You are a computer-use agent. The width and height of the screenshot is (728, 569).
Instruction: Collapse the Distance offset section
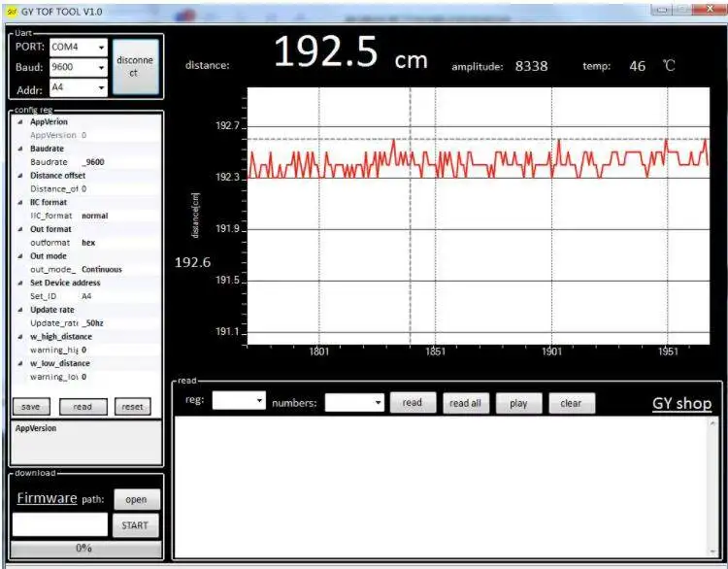click(20, 176)
